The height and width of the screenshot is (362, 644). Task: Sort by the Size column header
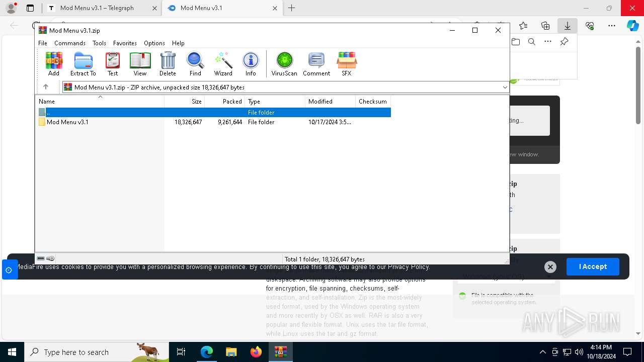[x=185, y=102]
